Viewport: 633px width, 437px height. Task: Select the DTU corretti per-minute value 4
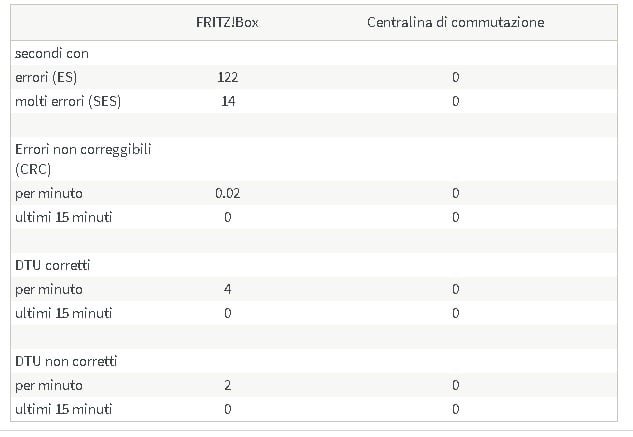point(227,289)
